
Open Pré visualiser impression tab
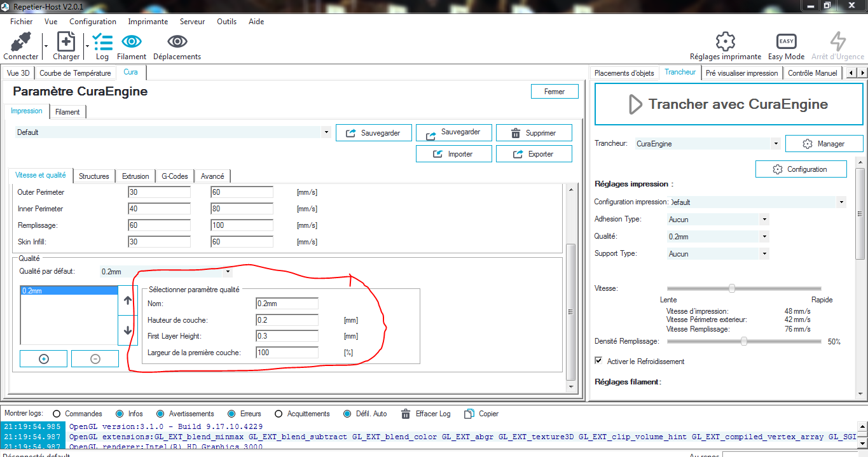tap(742, 73)
